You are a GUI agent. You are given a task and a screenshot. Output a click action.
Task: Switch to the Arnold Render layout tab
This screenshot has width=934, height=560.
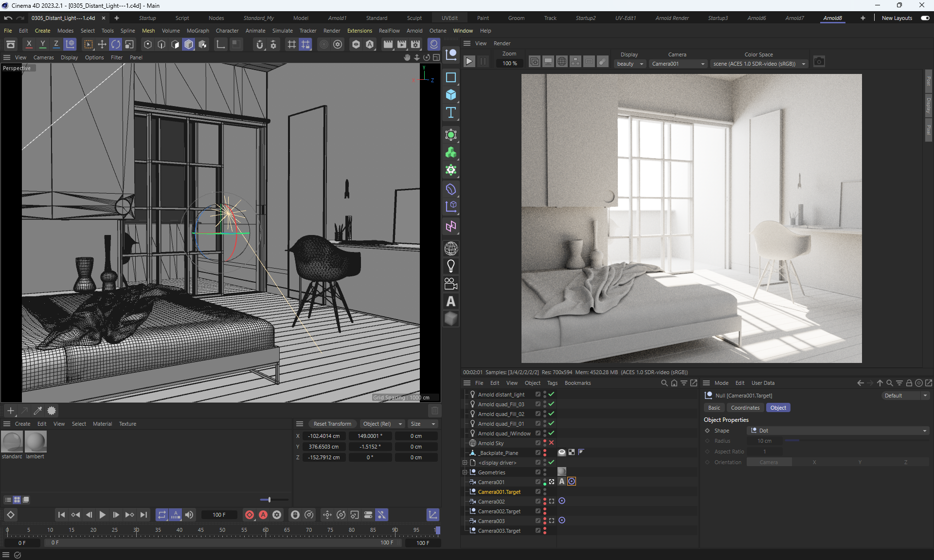tap(672, 18)
